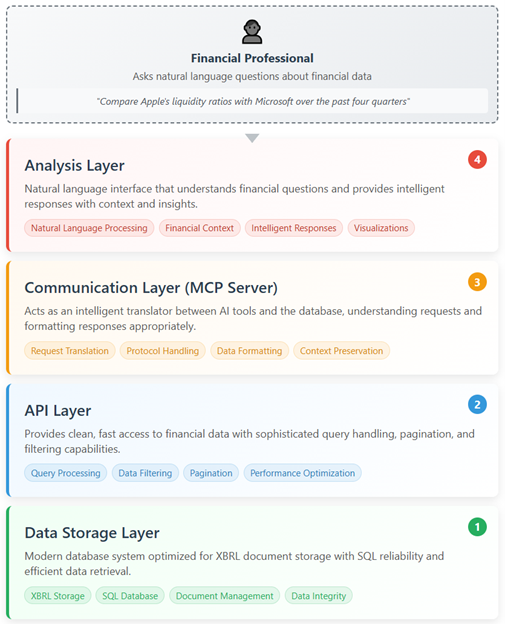Viewport: 505px width, 624px height.
Task: Click the Visualizations tag
Action: pyautogui.click(x=381, y=228)
